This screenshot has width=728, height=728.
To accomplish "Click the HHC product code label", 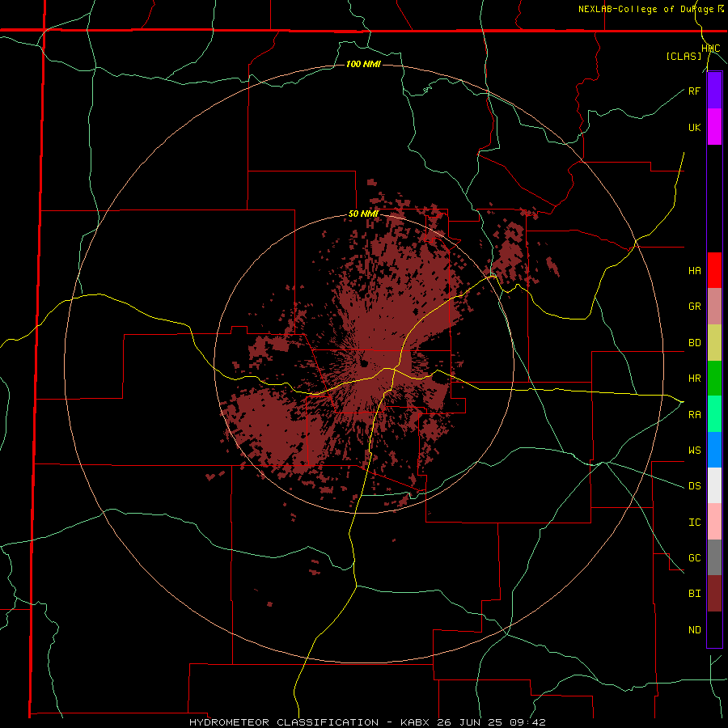I will [x=710, y=49].
